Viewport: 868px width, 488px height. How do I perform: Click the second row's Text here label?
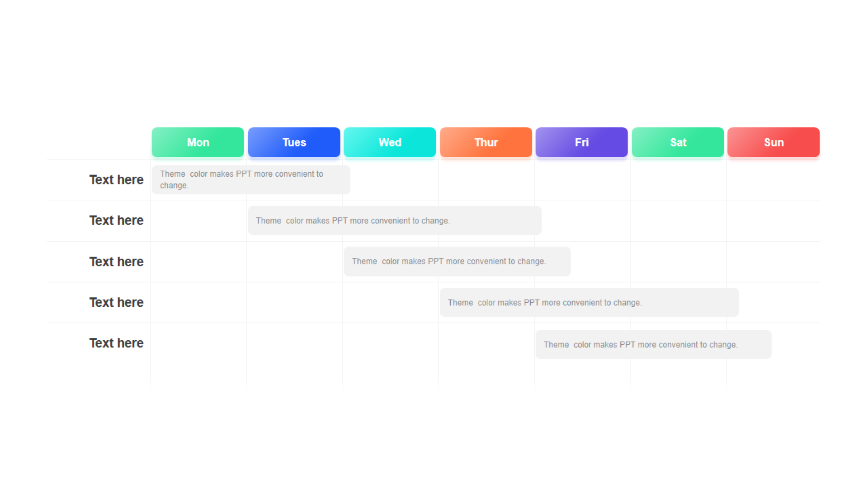[x=116, y=221]
